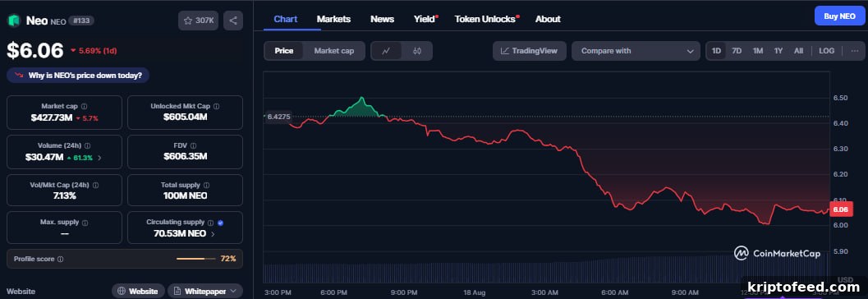Click Vol/Mkt Cap (24h) info icon
Image resolution: width=868 pixels, height=299 pixels.
(x=95, y=185)
